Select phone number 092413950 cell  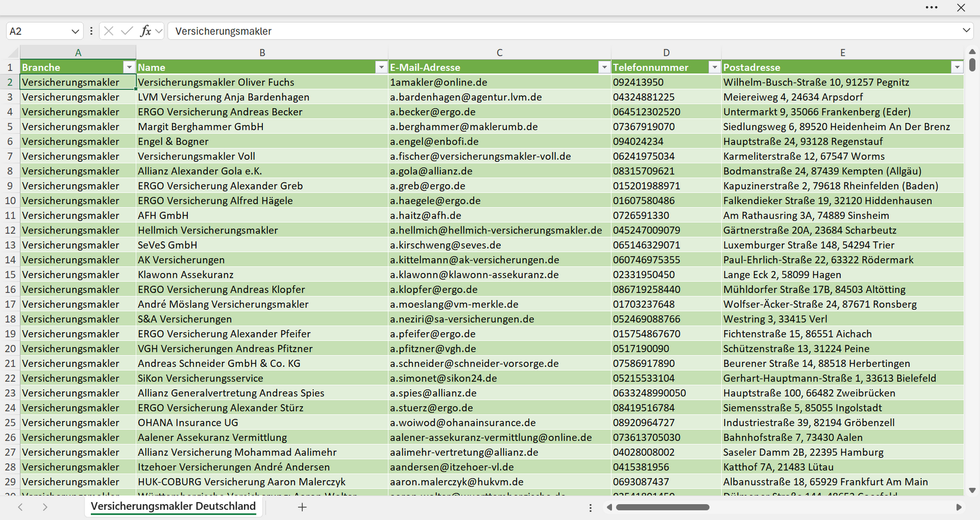point(666,82)
